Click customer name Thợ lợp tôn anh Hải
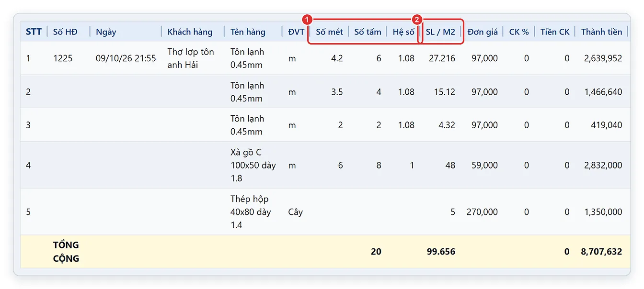This screenshot has width=644, height=289. click(191, 58)
